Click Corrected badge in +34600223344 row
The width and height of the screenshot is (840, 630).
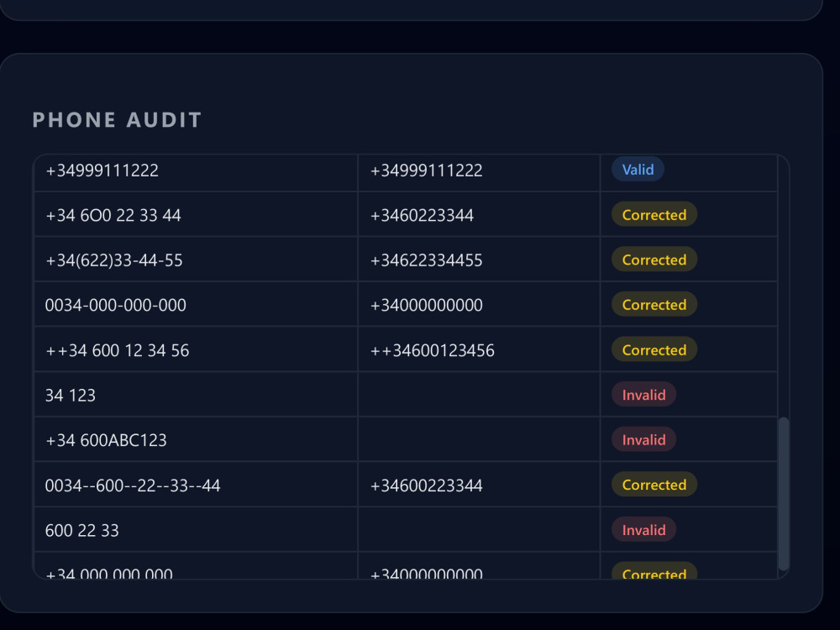(654, 485)
